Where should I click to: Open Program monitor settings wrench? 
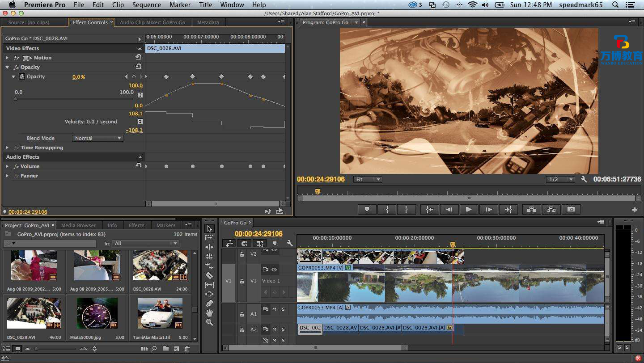pos(584,179)
